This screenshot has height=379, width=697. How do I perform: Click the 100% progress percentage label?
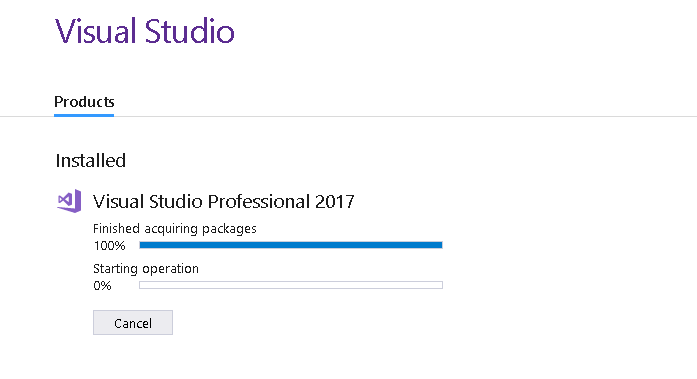109,245
